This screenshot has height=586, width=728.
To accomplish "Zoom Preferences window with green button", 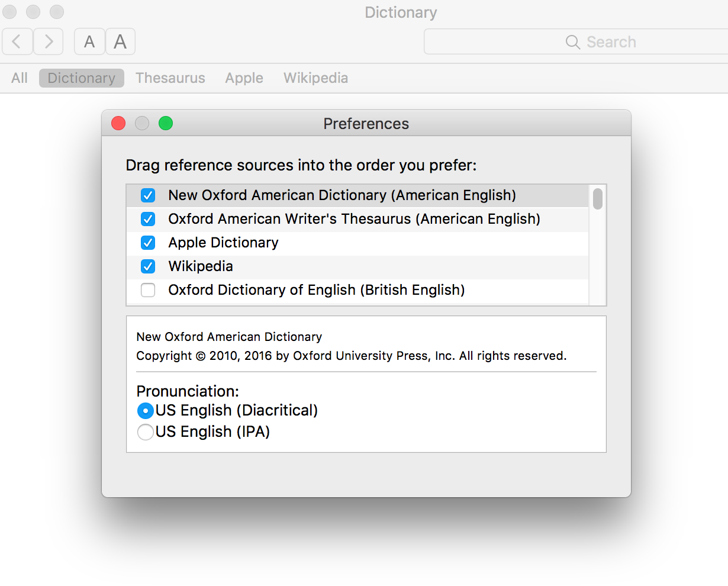I will coord(166,123).
